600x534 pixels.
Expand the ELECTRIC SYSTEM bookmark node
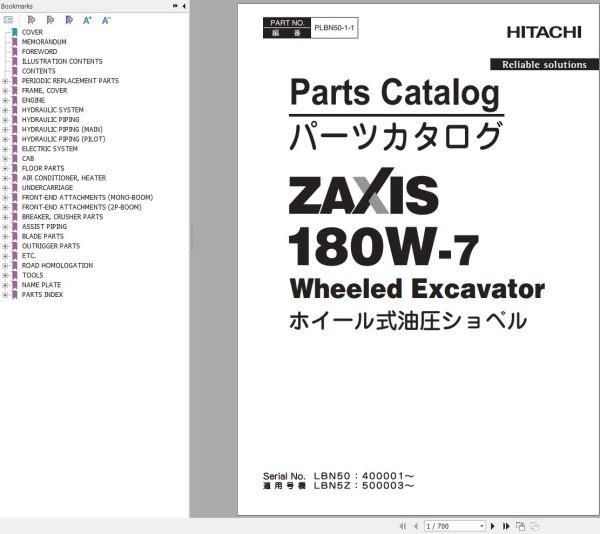pos(5,149)
